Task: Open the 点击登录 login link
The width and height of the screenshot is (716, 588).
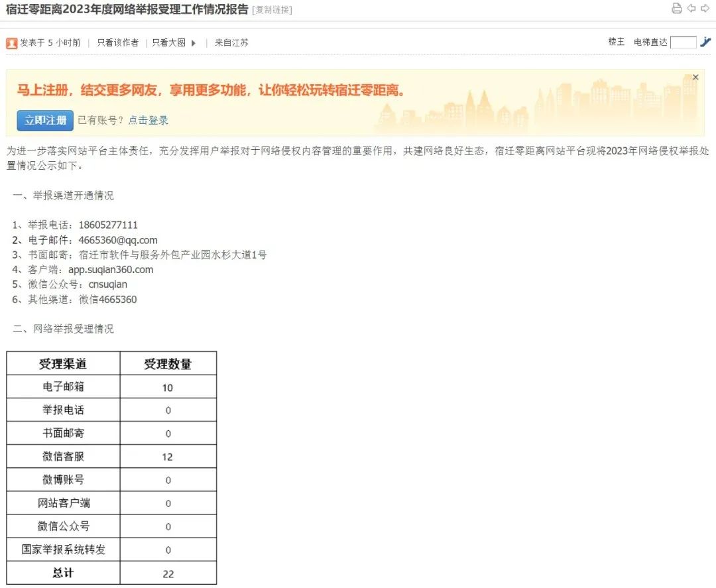Action: [x=149, y=120]
